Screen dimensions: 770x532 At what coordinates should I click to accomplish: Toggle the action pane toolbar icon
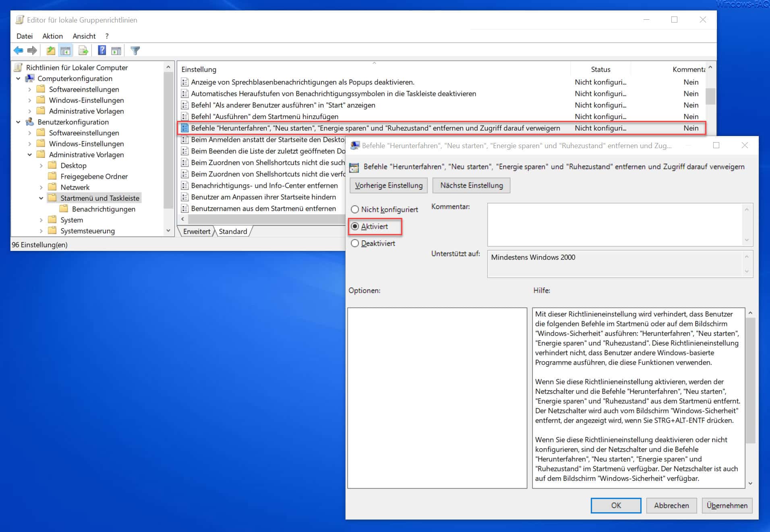pos(116,50)
